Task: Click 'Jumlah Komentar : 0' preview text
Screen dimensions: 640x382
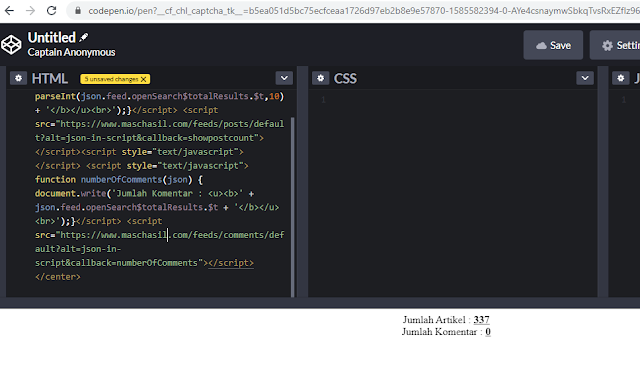Action: tap(446, 331)
